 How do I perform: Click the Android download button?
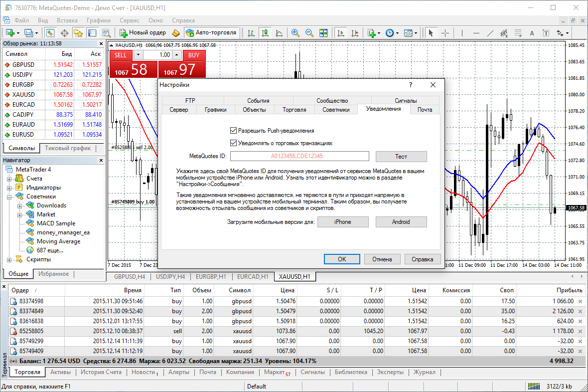point(401,221)
